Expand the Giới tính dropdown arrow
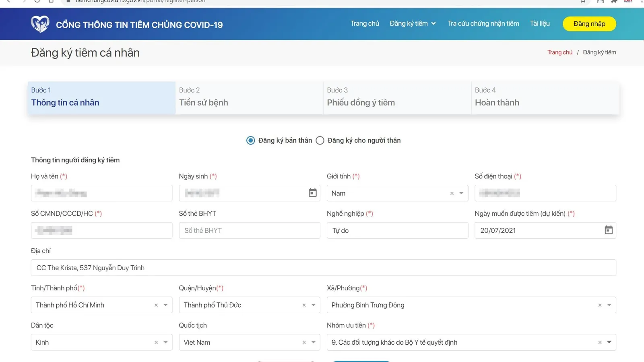The image size is (644, 362). (461, 193)
